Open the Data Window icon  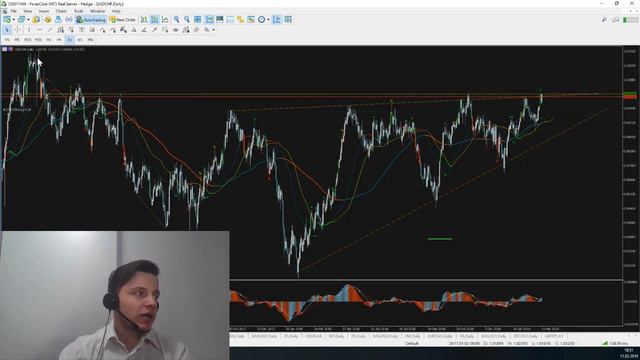(x=47, y=20)
